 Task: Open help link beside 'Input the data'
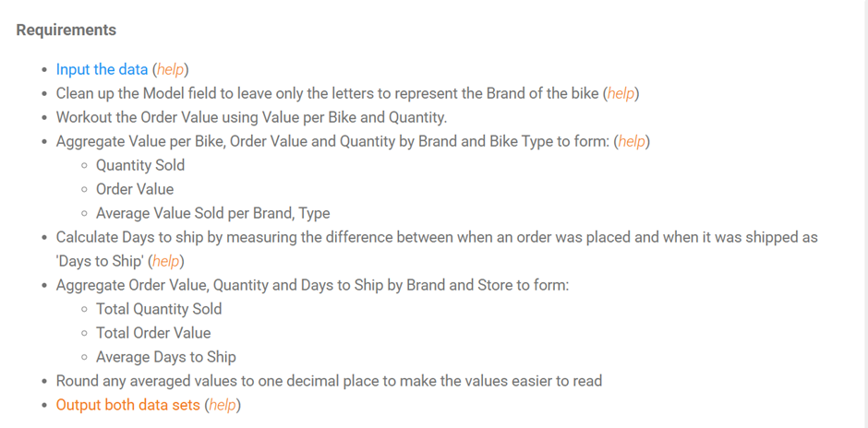[x=171, y=70]
